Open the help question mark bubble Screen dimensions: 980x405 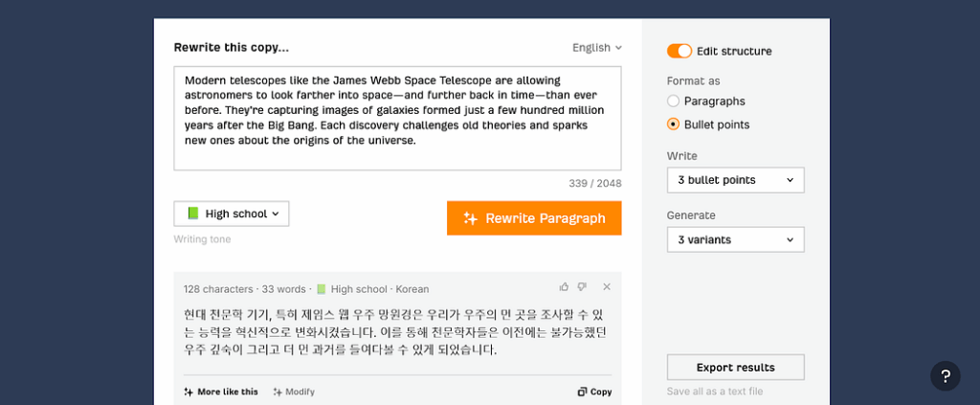pos(945,376)
